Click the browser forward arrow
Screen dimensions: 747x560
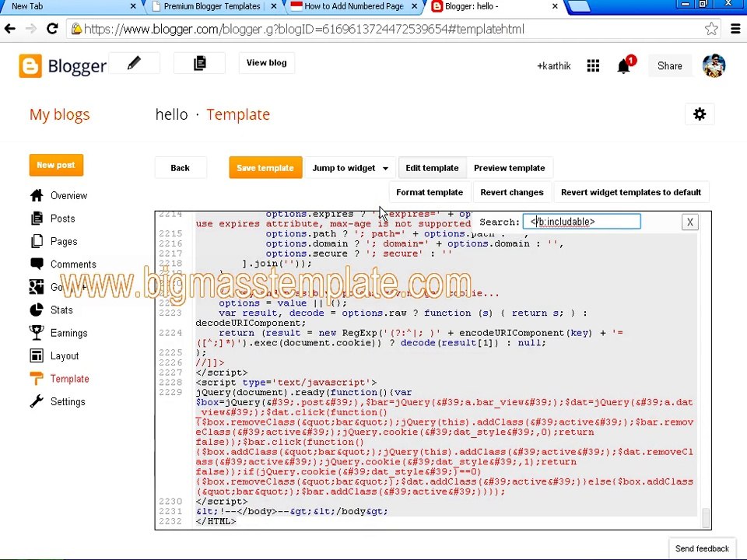(31, 29)
